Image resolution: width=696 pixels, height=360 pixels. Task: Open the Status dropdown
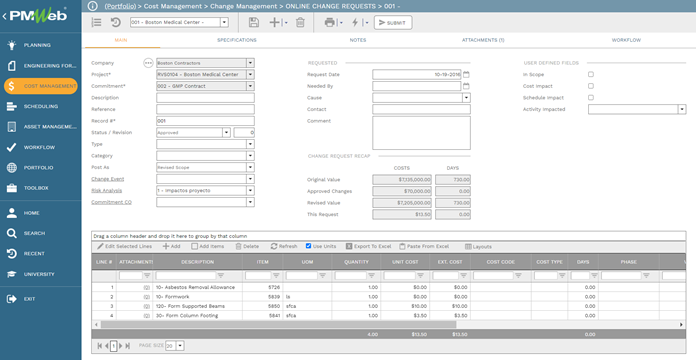[226, 132]
